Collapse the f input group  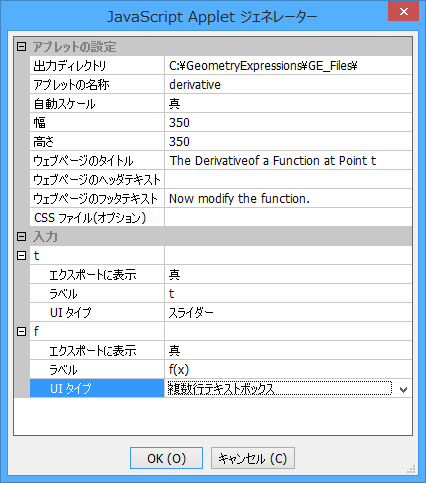[x=21, y=332]
